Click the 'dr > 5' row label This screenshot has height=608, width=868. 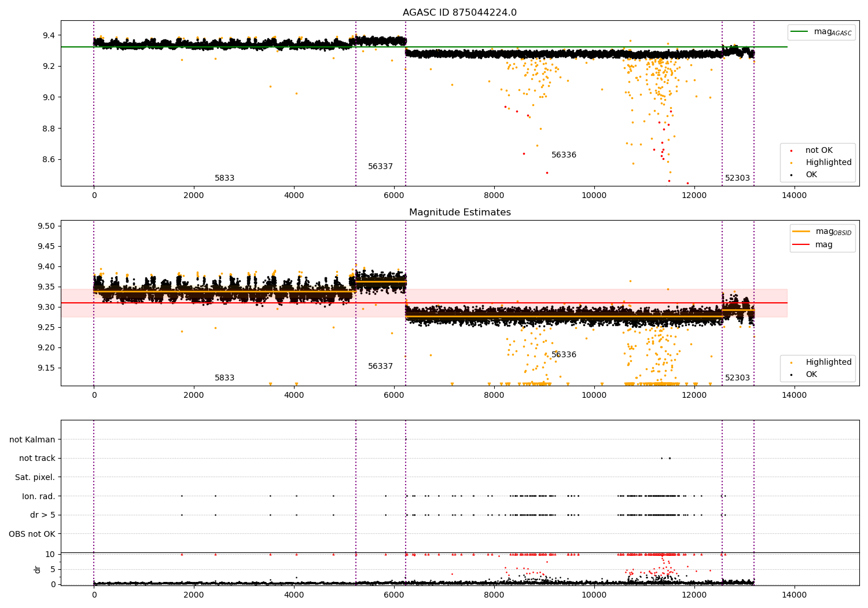click(x=43, y=515)
